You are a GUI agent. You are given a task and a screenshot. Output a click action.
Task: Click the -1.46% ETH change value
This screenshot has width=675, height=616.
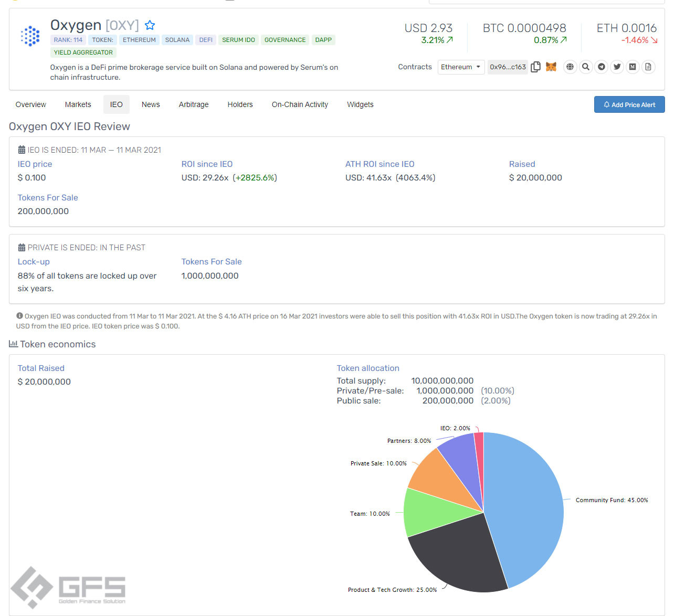[635, 40]
